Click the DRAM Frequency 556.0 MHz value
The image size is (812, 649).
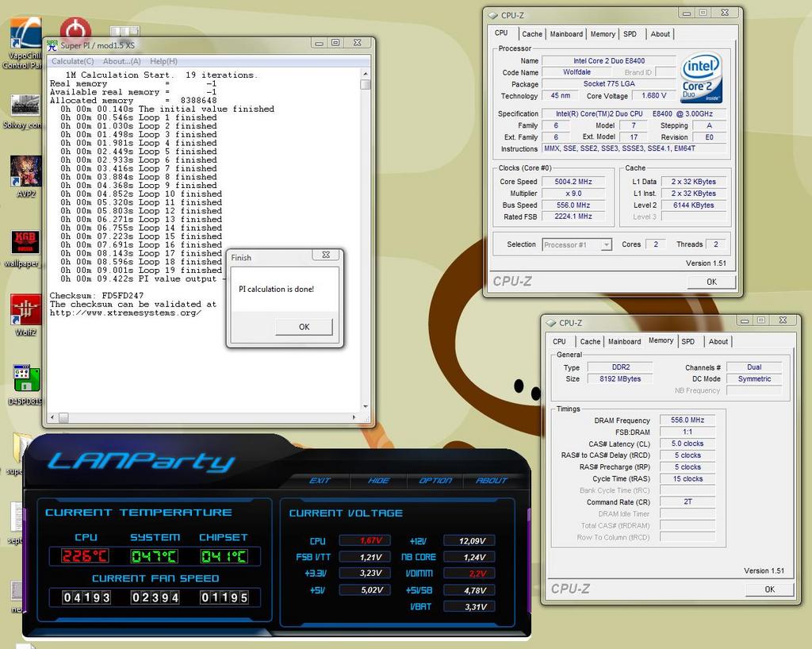point(688,420)
